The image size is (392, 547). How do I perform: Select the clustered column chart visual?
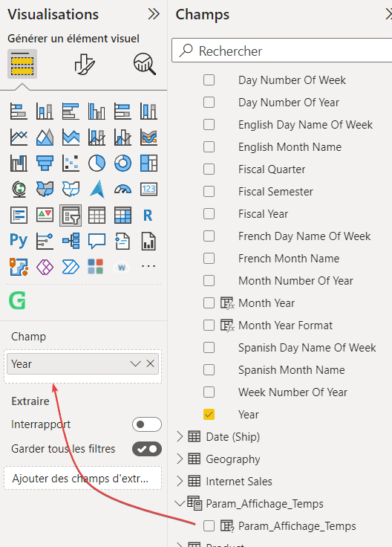pos(97,111)
